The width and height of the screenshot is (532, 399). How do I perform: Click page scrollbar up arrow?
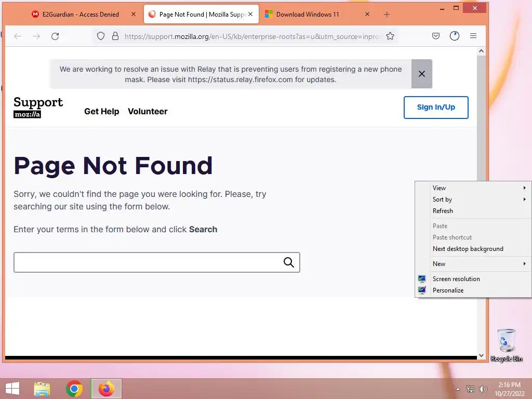481,51
